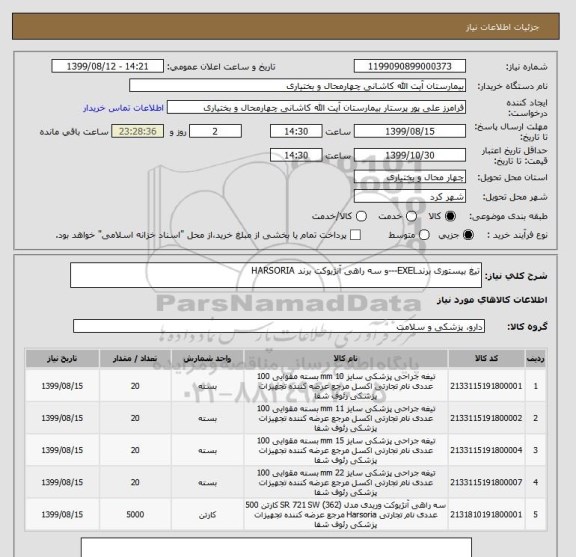
Task: Click the بسته unit cell in row 2
Action: tap(207, 418)
